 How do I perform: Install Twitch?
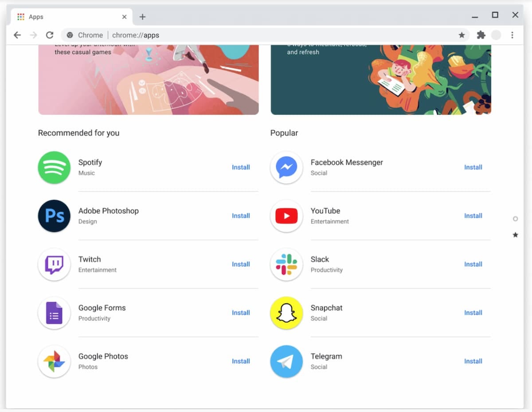click(x=241, y=264)
